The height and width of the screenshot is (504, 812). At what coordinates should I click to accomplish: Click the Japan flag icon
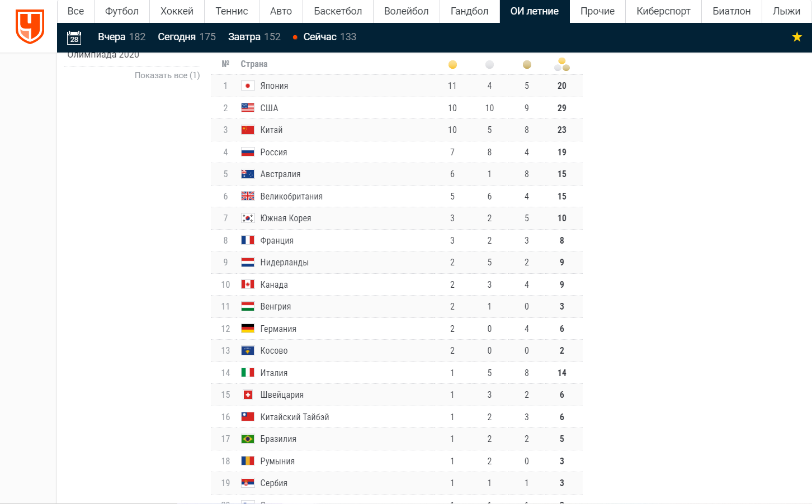(x=248, y=86)
